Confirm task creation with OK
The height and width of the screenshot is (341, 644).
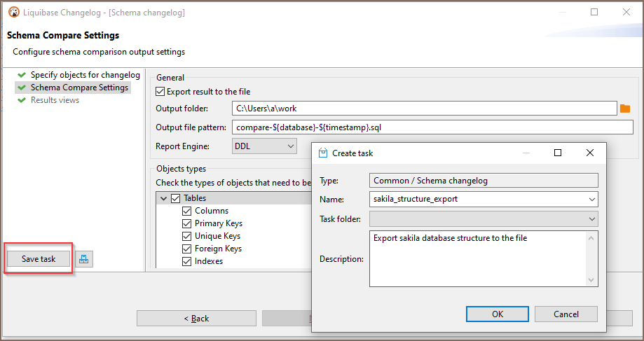click(x=498, y=314)
